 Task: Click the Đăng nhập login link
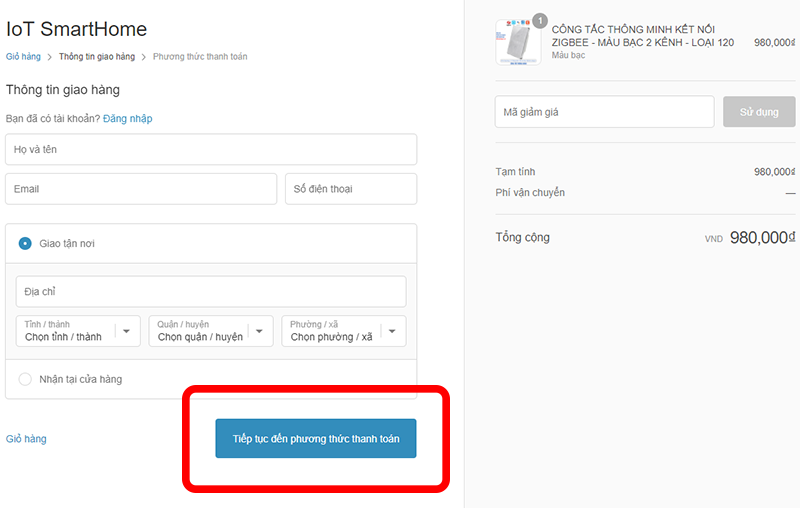click(x=127, y=118)
